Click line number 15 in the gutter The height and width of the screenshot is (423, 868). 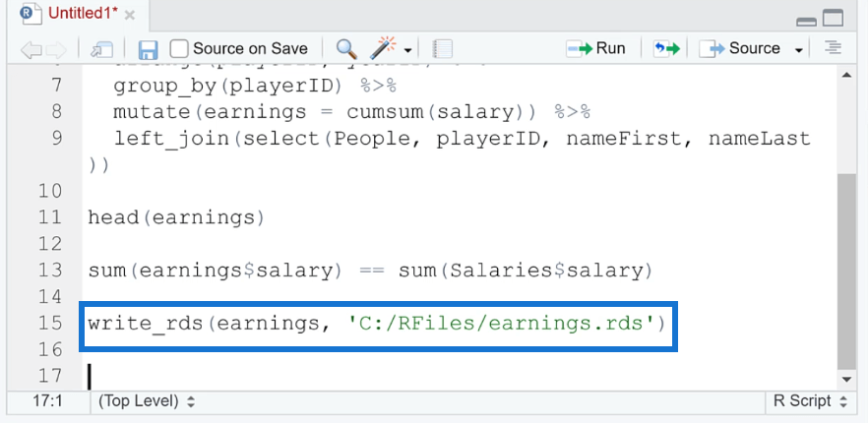[x=50, y=324]
